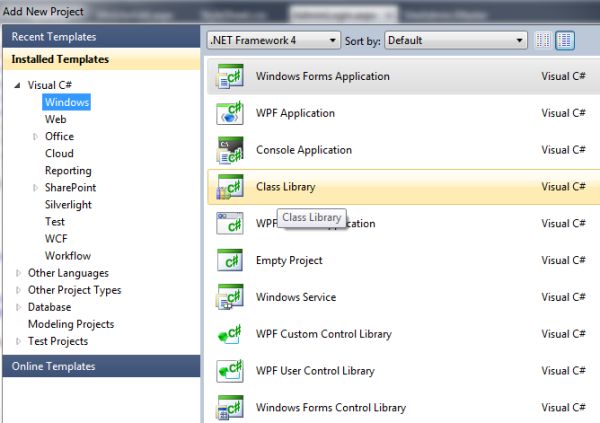Select Modeling Projects in the tree
600x423 pixels.
71,324
